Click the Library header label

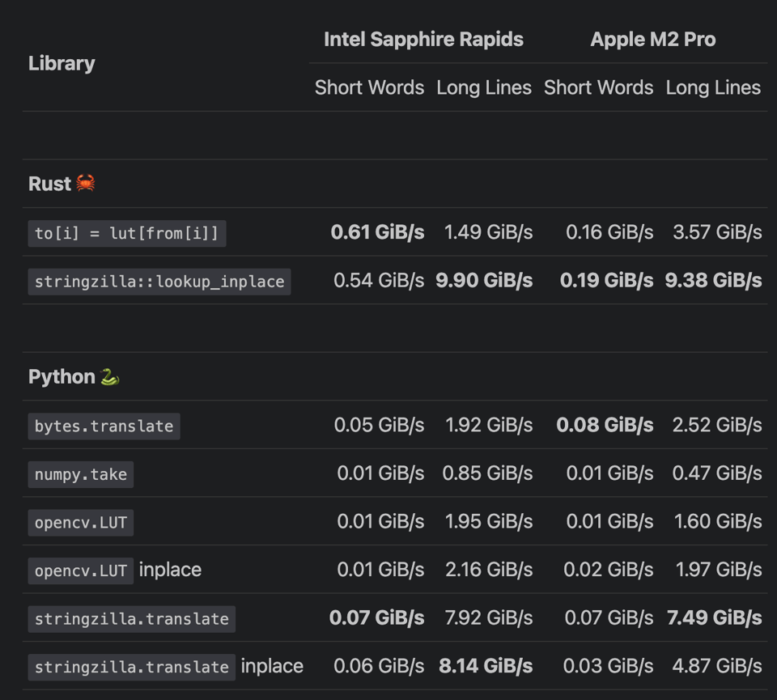tap(62, 63)
